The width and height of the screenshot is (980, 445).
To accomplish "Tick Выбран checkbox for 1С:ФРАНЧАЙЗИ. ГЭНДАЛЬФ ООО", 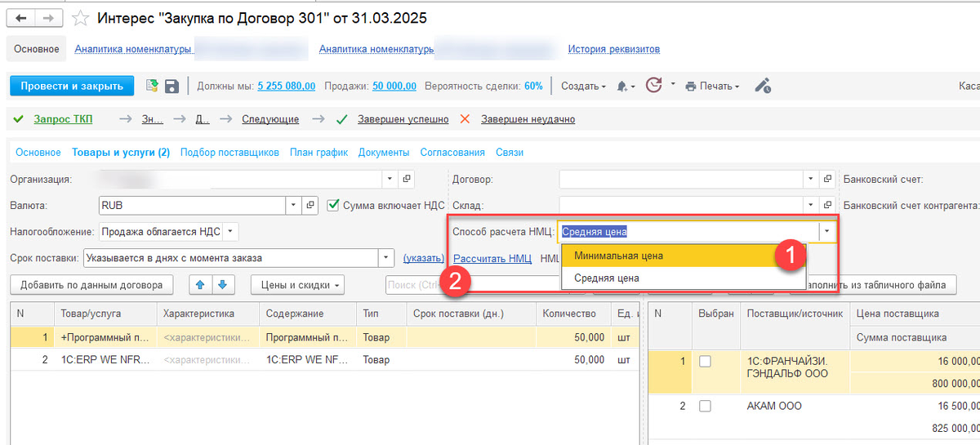I will tap(705, 361).
